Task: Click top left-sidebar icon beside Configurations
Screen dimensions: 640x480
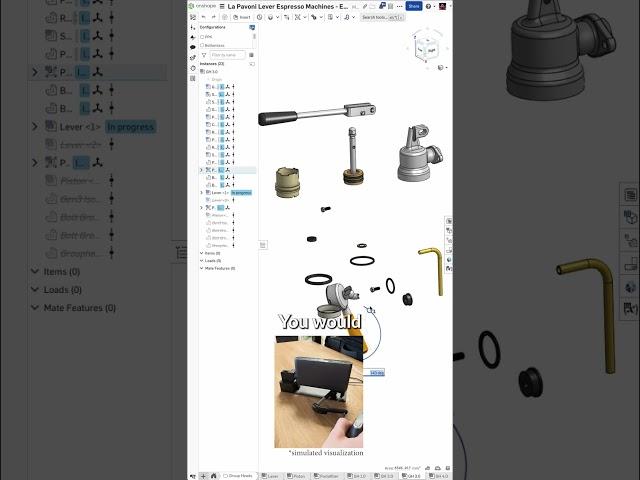Action: (193, 27)
